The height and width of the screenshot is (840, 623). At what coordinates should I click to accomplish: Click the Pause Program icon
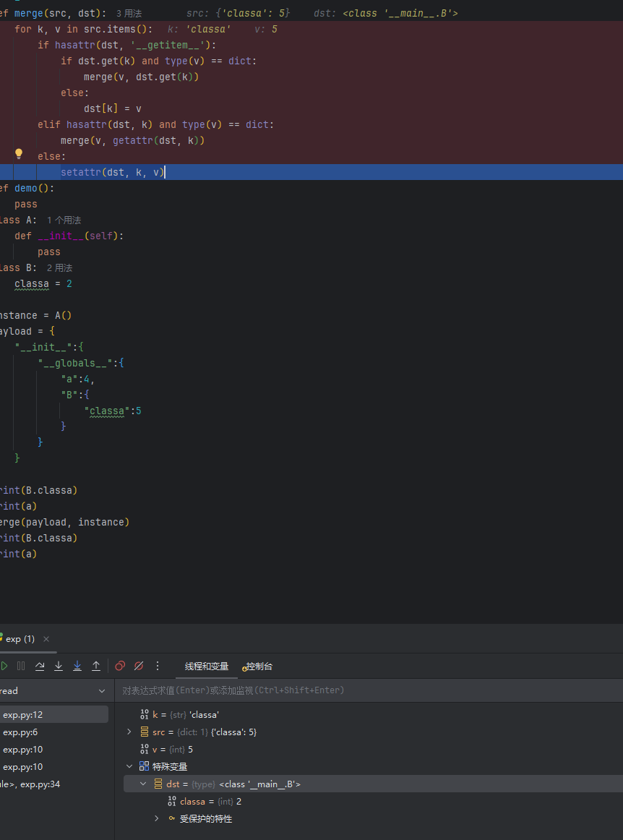pyautogui.click(x=21, y=666)
